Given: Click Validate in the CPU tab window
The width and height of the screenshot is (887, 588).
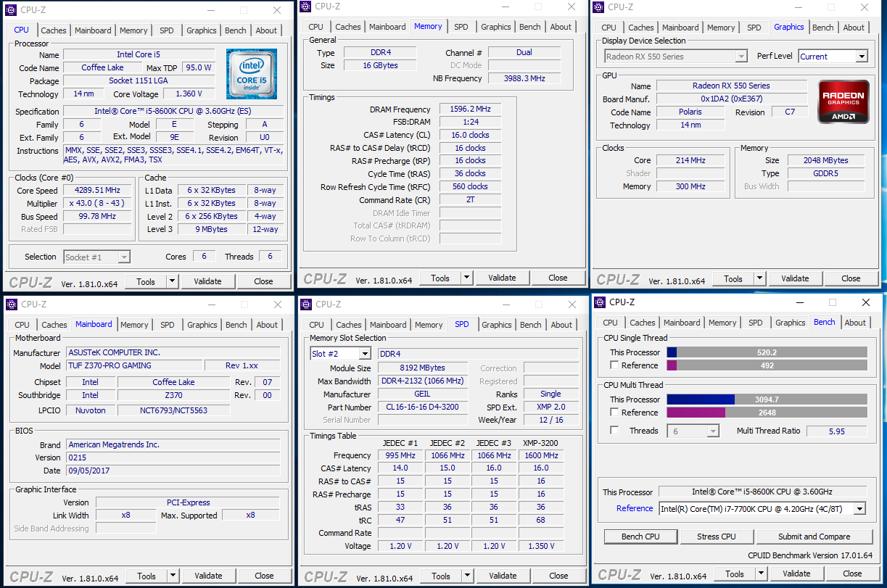Looking at the screenshot, I should [x=208, y=281].
